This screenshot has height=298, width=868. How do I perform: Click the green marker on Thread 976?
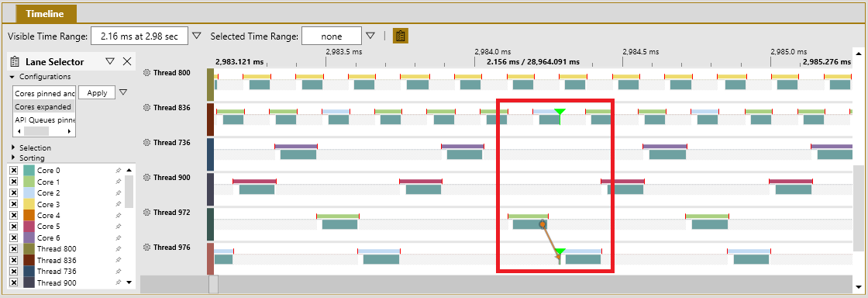tap(560, 252)
